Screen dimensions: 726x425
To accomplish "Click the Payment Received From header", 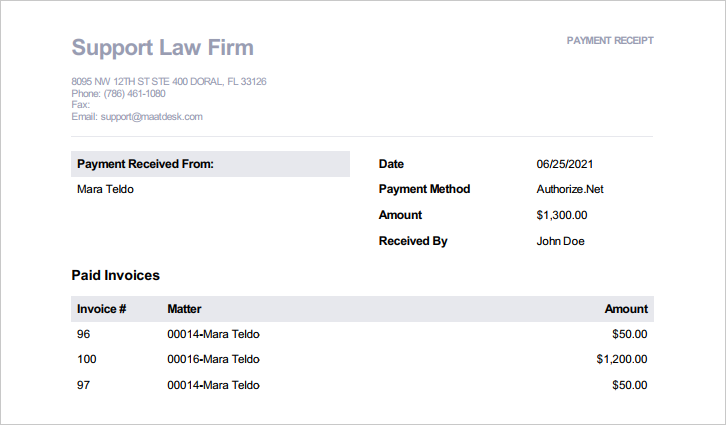I will click(x=146, y=164).
